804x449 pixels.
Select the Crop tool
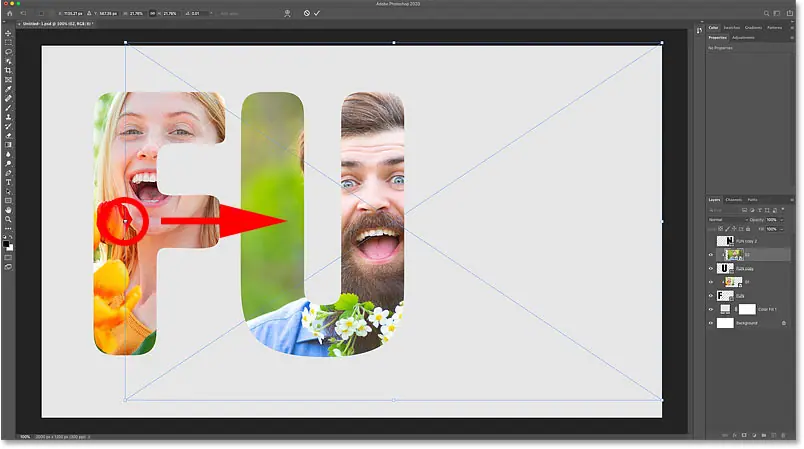point(8,71)
